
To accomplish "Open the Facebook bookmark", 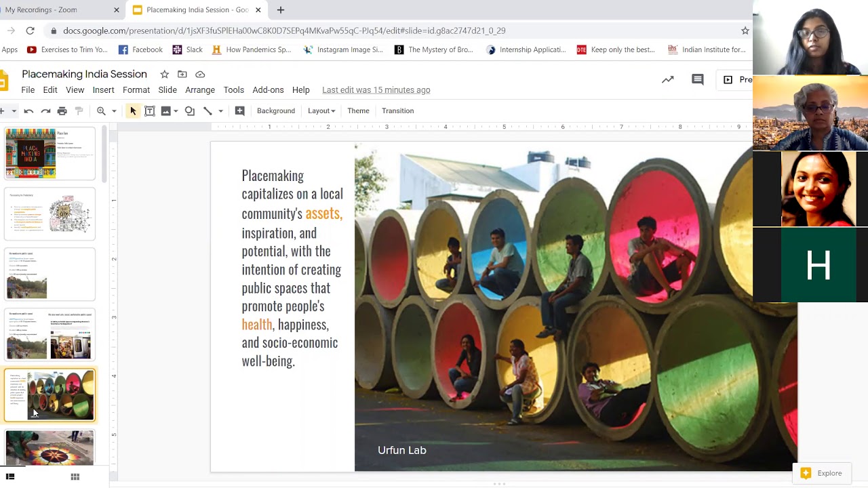I will [140, 49].
